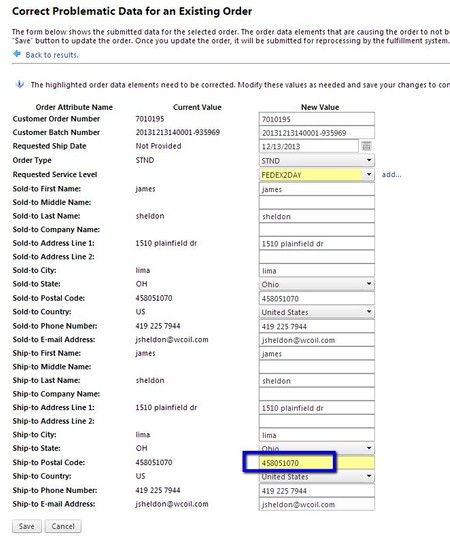Click the Ship-to City input field
Image resolution: width=450 pixels, height=540 pixels.
[316, 435]
